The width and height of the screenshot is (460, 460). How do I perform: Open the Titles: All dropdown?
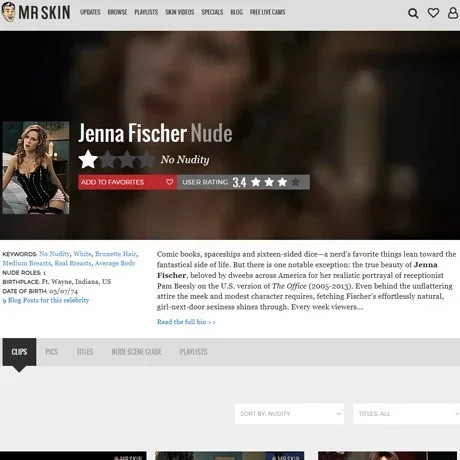click(407, 414)
